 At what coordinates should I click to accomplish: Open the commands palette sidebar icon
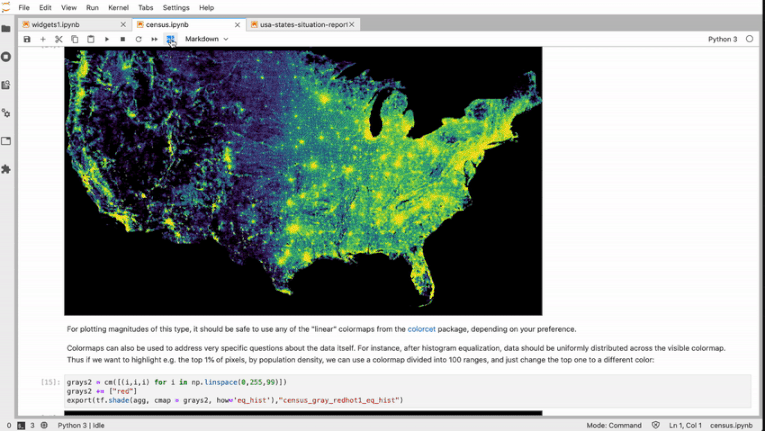(6, 85)
